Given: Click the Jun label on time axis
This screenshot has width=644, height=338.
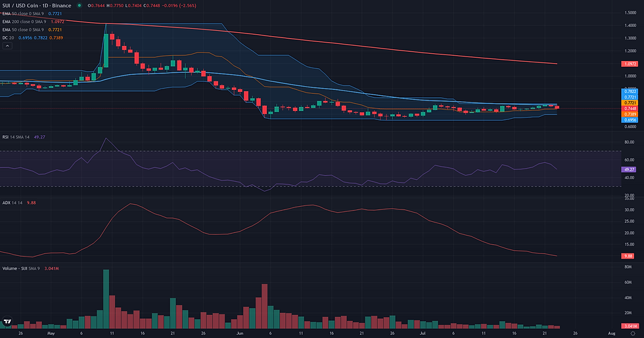Looking at the screenshot, I should [x=240, y=333].
